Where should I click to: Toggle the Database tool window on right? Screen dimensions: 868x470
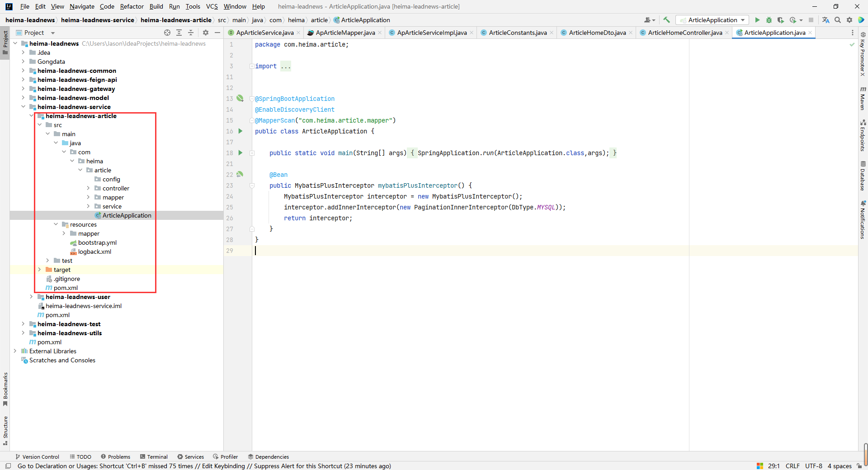pos(863,176)
